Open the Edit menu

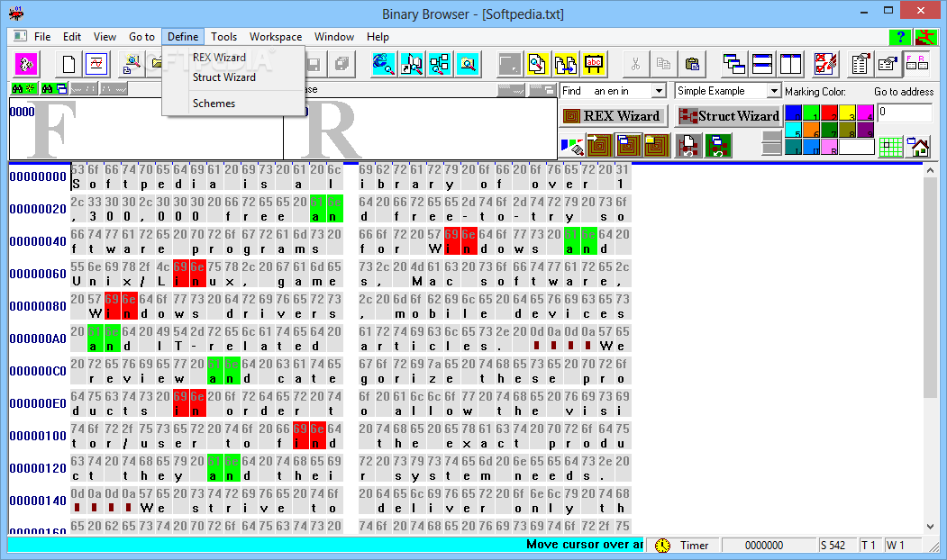(72, 37)
